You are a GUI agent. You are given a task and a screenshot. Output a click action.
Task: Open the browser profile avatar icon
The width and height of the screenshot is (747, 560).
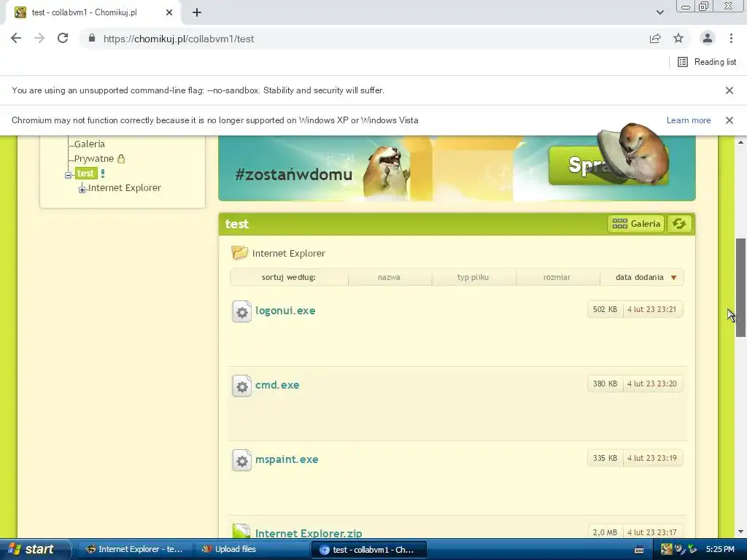click(708, 39)
